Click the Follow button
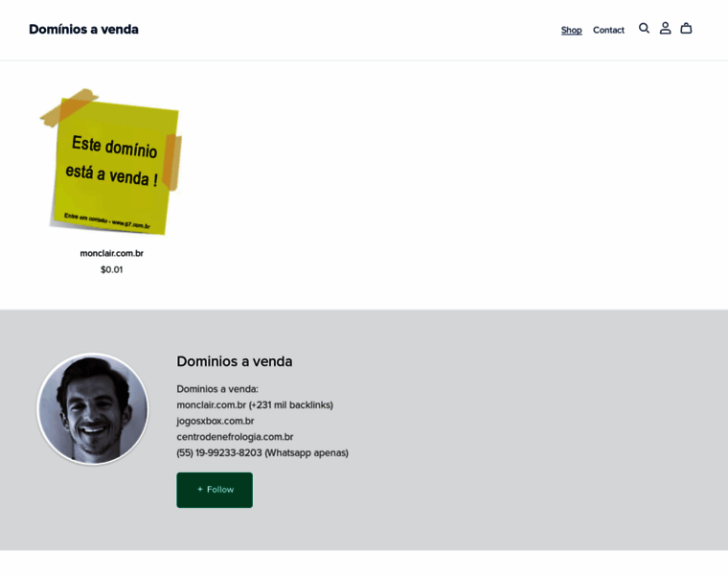728x575 pixels. (x=215, y=490)
